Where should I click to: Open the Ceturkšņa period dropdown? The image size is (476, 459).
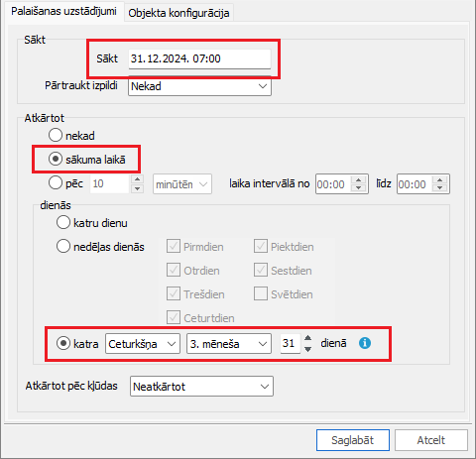point(143,344)
